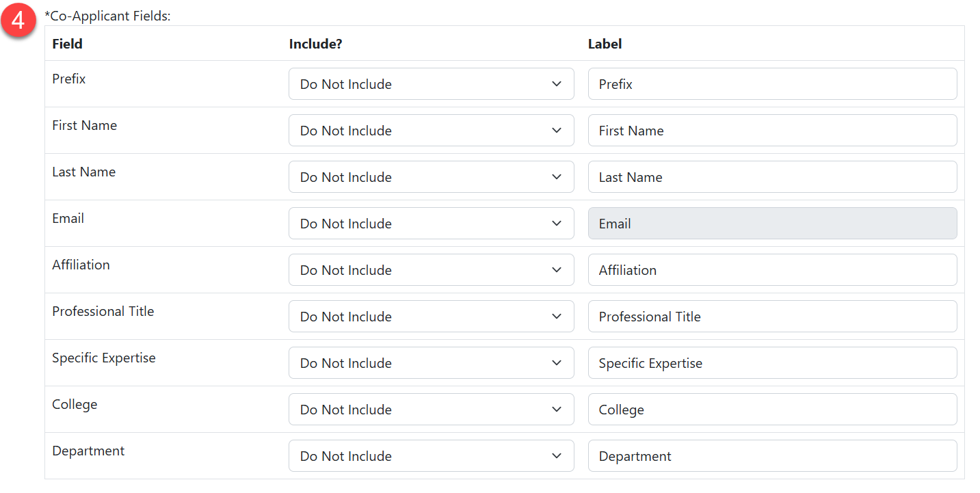Viewport: 980px width, 493px height.
Task: Click the College label text field
Action: (x=772, y=410)
